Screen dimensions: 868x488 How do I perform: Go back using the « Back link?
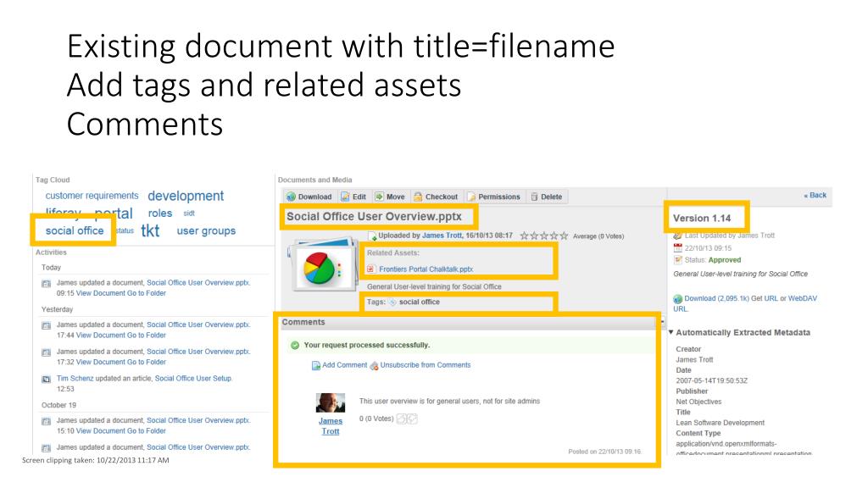pos(815,196)
